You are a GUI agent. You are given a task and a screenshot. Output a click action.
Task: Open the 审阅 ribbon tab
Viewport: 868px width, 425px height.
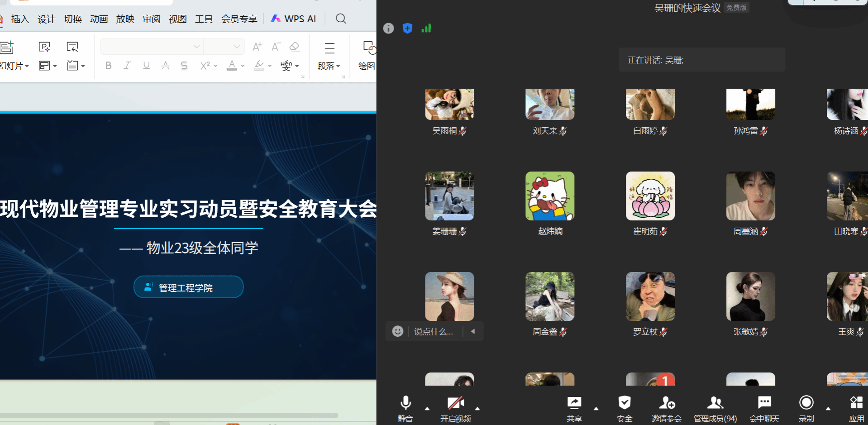(151, 19)
